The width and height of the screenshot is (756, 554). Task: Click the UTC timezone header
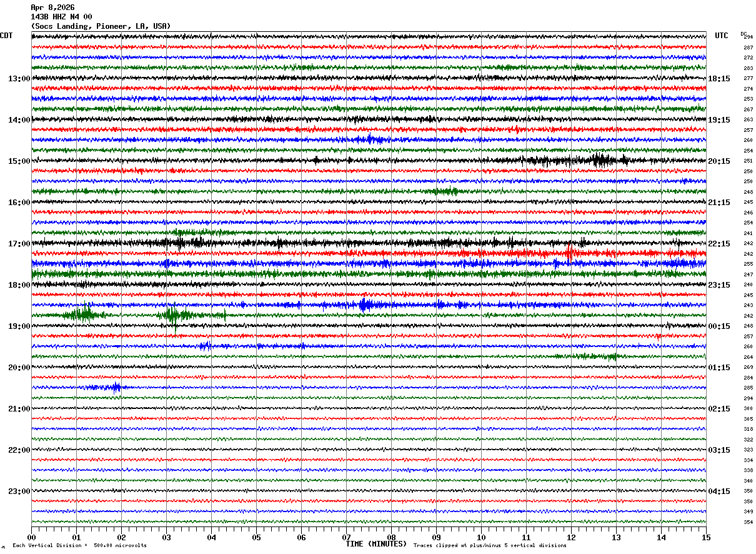722,36
